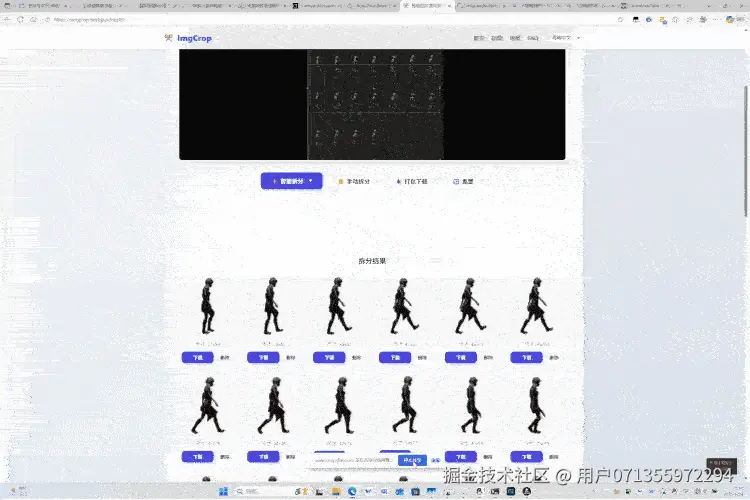Screen dimensions: 750x500
Task: Close the active browser tab
Action: pos(449,6)
